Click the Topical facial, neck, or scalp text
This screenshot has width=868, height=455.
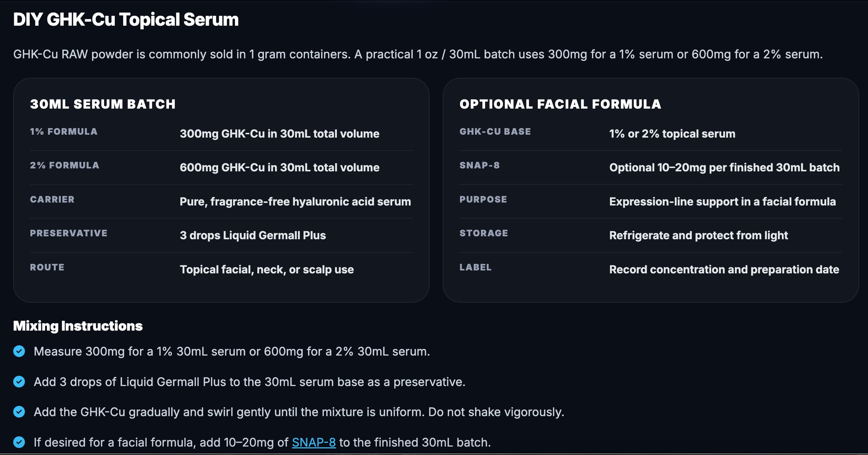point(266,269)
